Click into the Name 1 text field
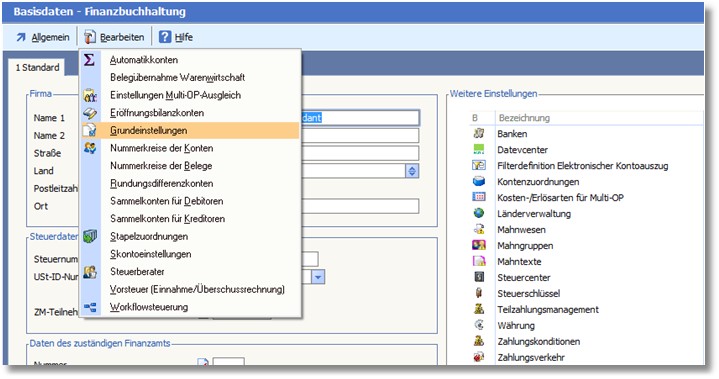719x379 pixels. [360, 118]
